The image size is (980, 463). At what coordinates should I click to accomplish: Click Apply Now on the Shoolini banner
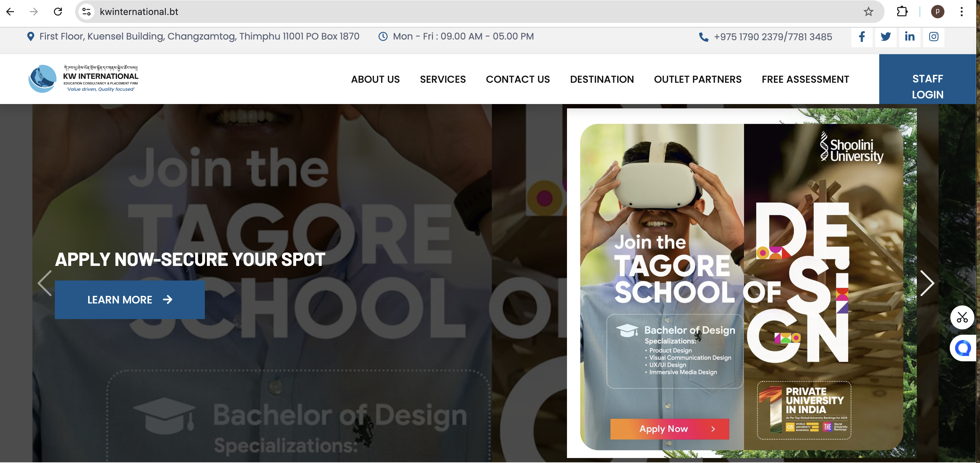point(669,429)
